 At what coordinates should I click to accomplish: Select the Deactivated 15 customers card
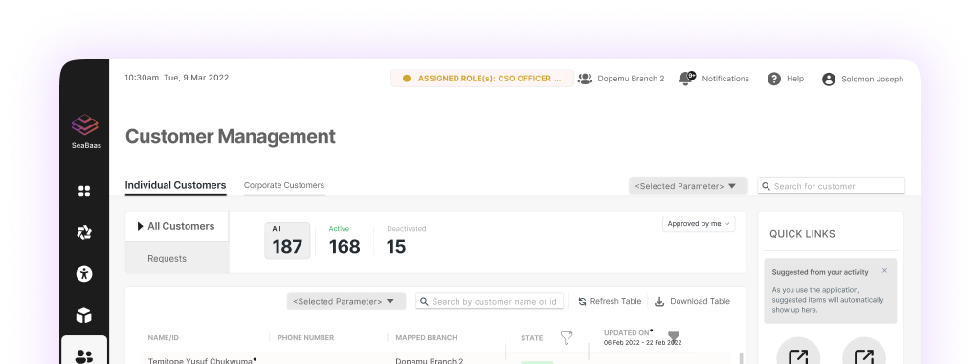pos(406,240)
